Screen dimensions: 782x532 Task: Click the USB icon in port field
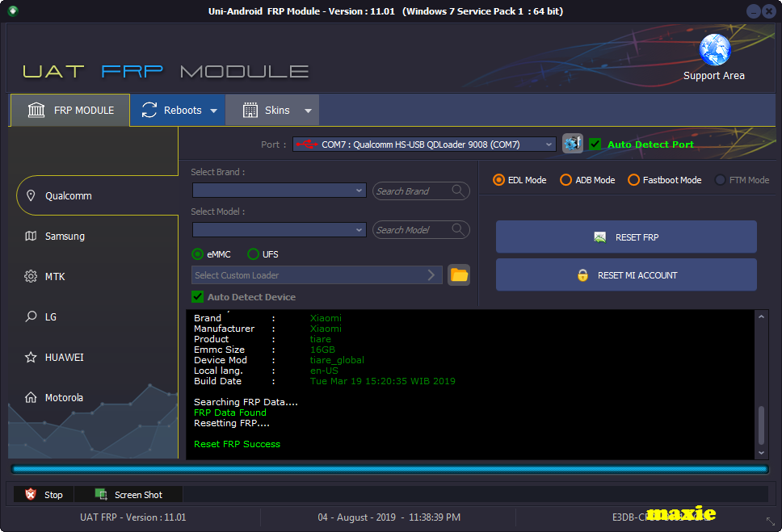pyautogui.click(x=307, y=144)
